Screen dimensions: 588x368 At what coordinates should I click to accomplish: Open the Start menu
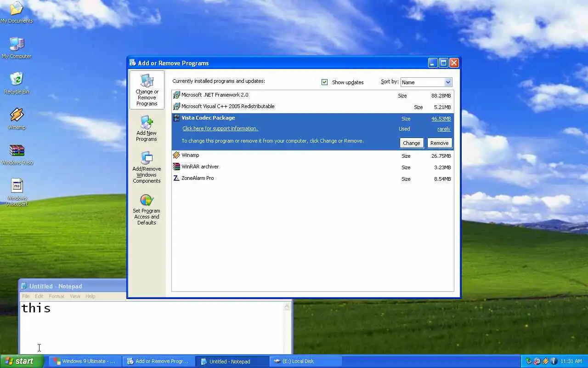pos(22,361)
